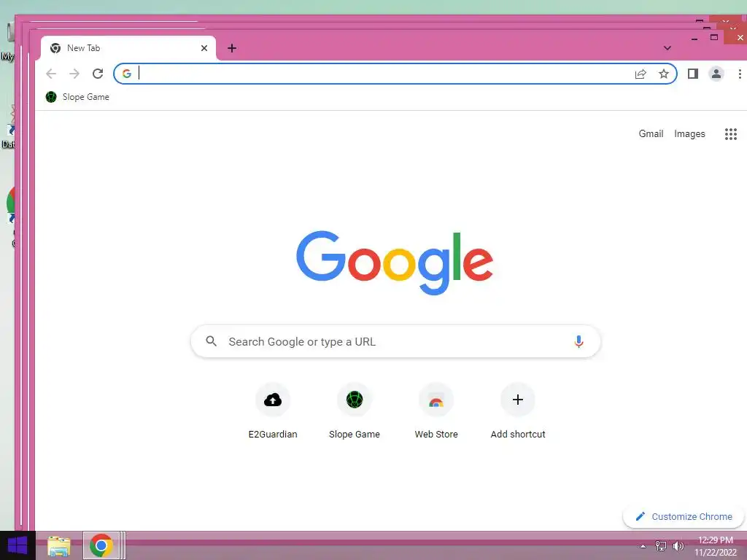Viewport: 747px width, 560px height.
Task: Open the profile avatar menu
Action: pyautogui.click(x=716, y=74)
